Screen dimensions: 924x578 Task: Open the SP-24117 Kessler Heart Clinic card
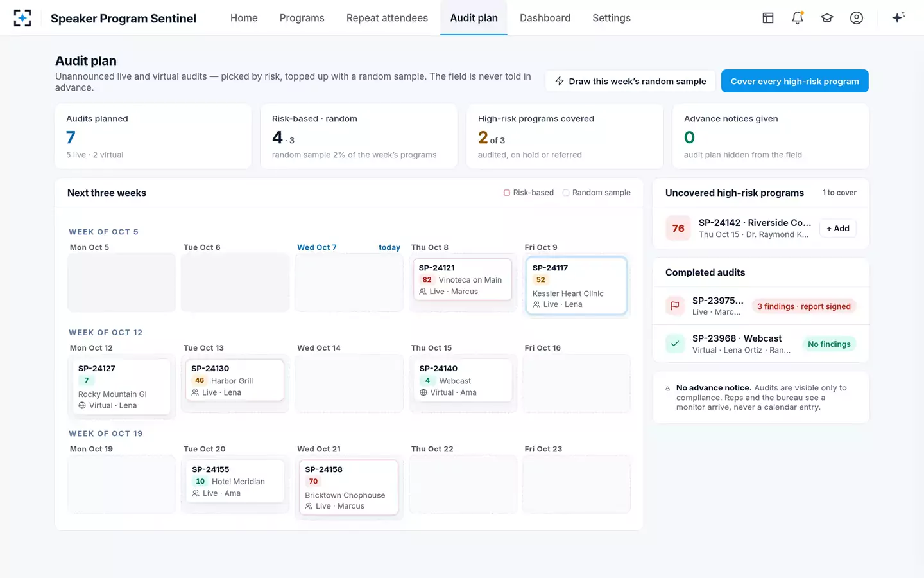pos(576,286)
